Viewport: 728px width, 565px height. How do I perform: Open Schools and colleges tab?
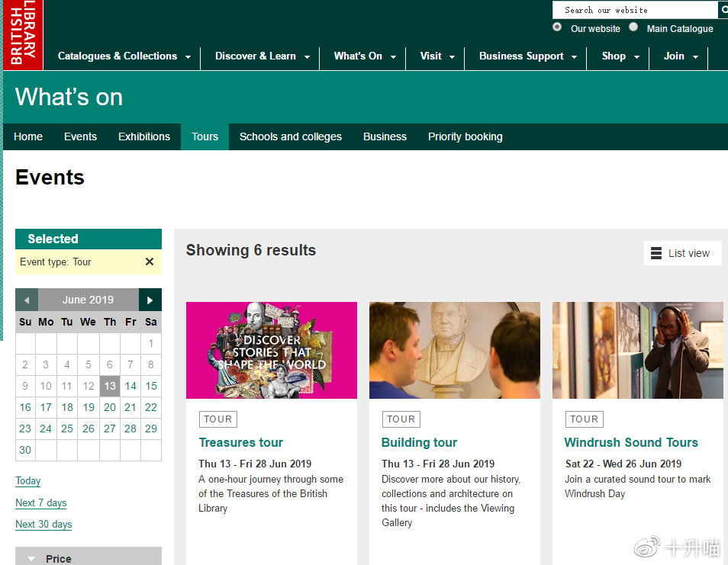point(291,136)
